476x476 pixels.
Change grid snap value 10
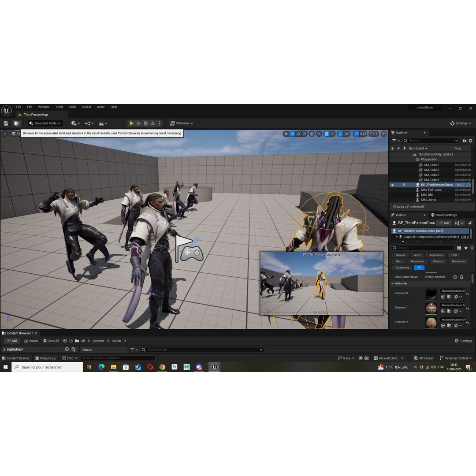[x=332, y=134]
